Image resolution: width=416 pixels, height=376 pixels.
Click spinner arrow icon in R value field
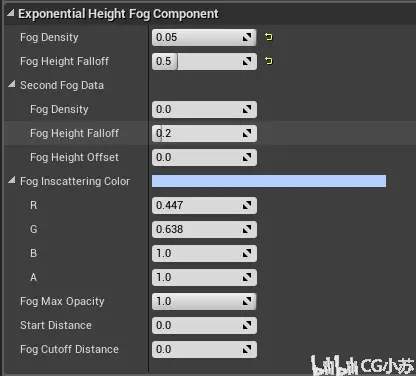247,205
